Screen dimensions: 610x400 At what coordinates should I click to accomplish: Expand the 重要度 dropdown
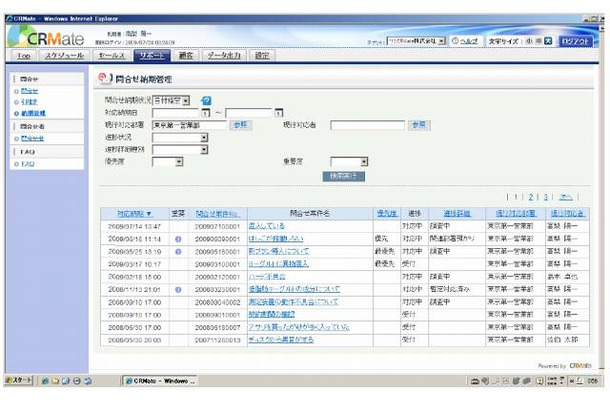point(362,161)
